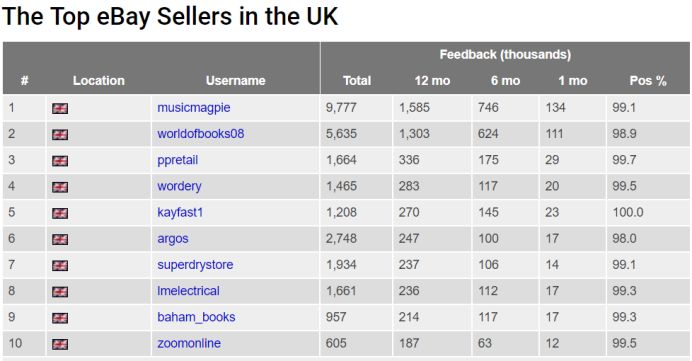The height and width of the screenshot is (361, 692).
Task: Select the flag icon in the ppretail row
Action: click(60, 161)
